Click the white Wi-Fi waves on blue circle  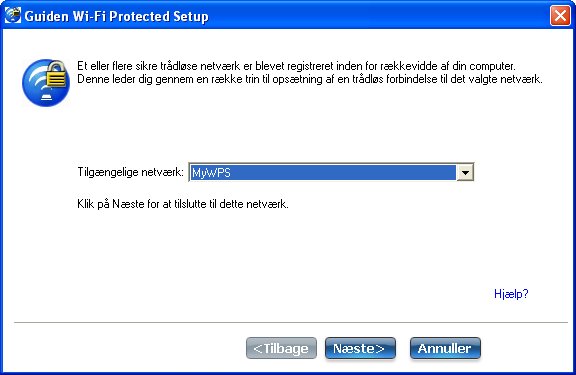click(x=39, y=83)
